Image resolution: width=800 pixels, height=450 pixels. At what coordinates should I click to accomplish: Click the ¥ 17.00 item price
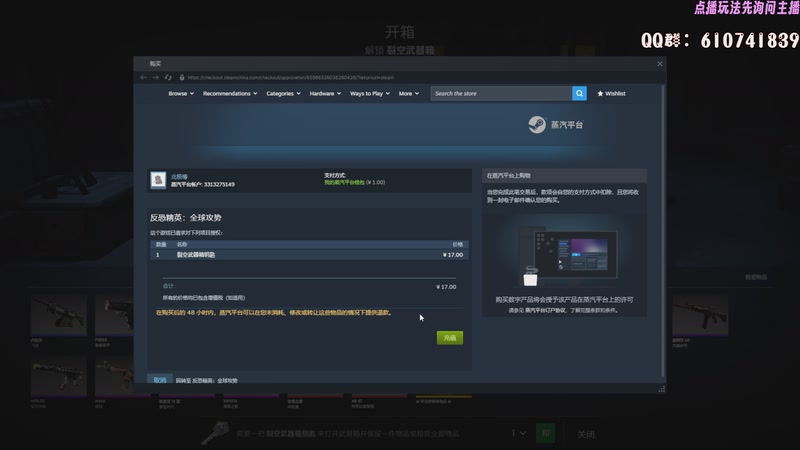453,255
